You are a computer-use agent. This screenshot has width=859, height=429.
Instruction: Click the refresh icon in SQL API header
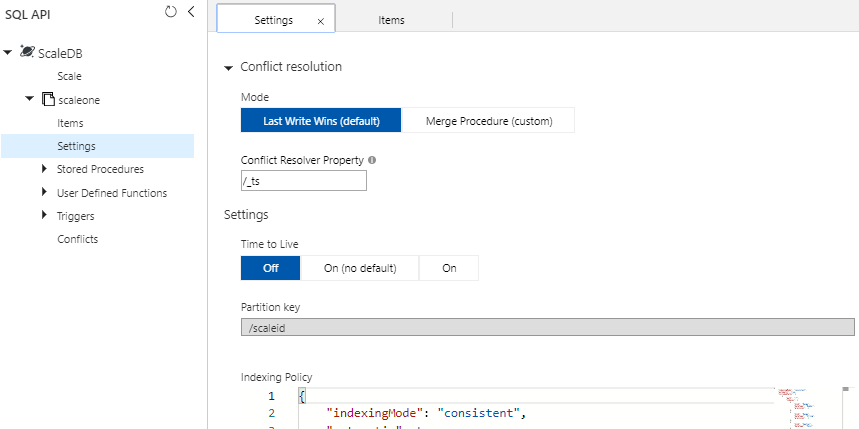coord(171,12)
